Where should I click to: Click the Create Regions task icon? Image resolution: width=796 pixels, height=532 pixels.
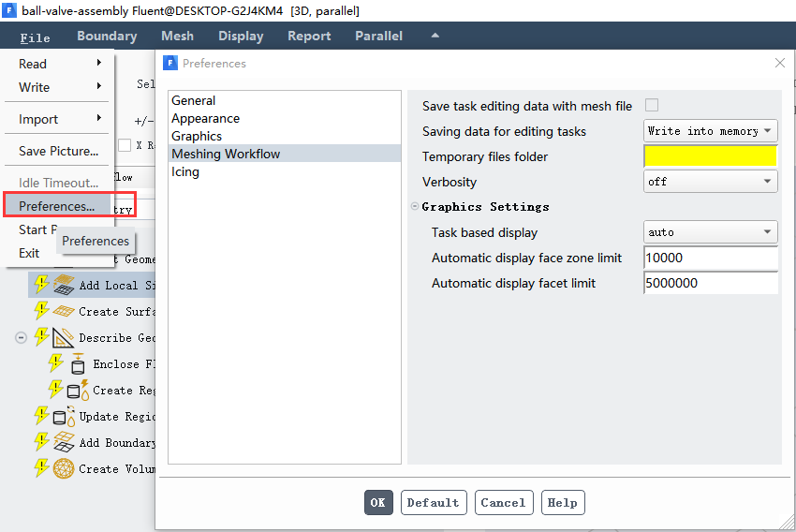(x=78, y=390)
